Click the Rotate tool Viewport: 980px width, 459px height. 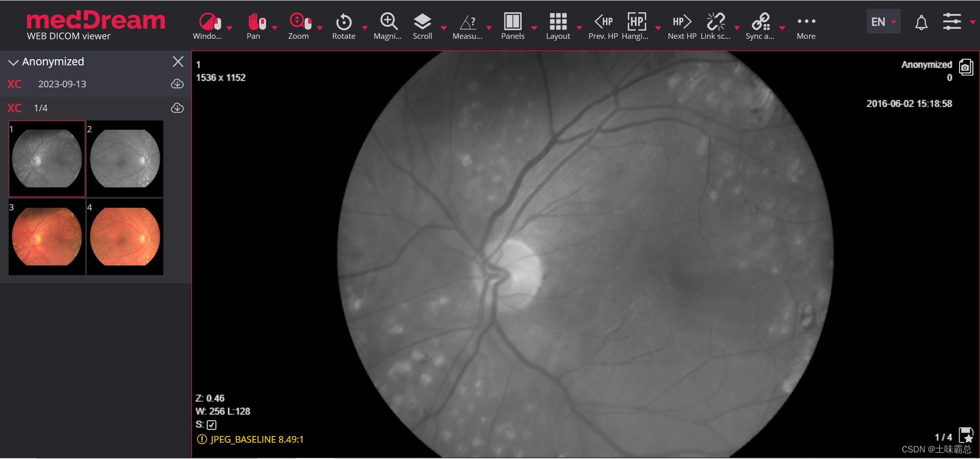pos(344,26)
